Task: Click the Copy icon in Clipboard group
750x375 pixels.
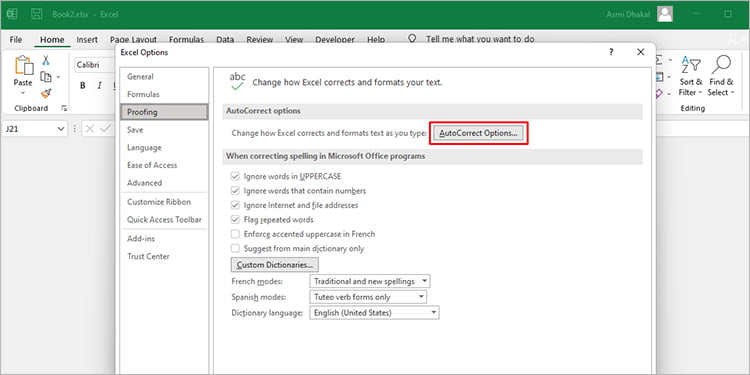Action: coord(46,77)
